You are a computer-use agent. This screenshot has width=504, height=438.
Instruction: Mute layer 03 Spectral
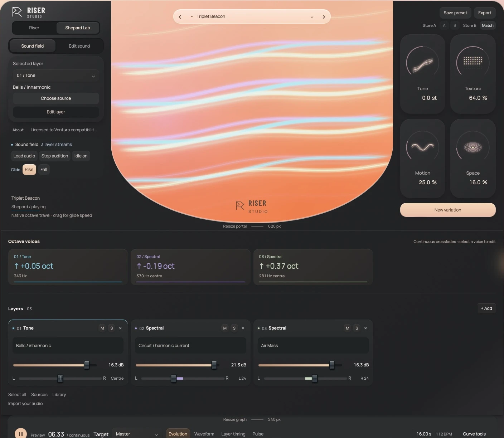coord(347,328)
